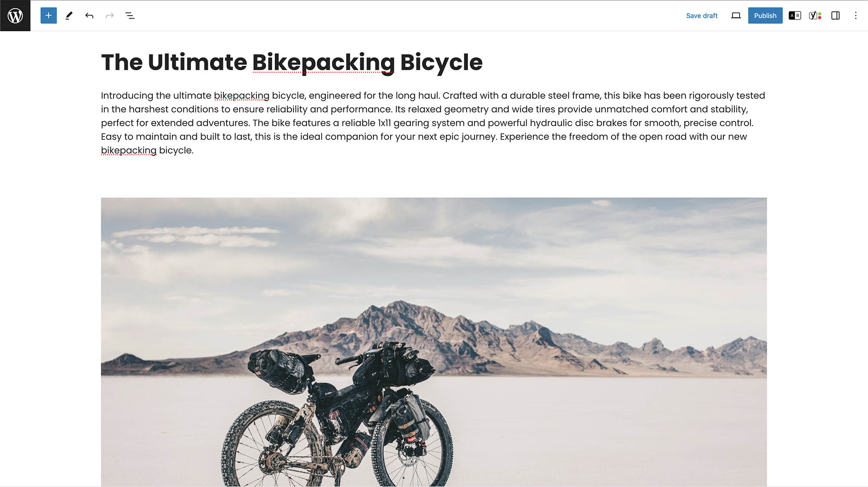Click the blue Publish button
This screenshot has height=487, width=868.
coord(765,16)
